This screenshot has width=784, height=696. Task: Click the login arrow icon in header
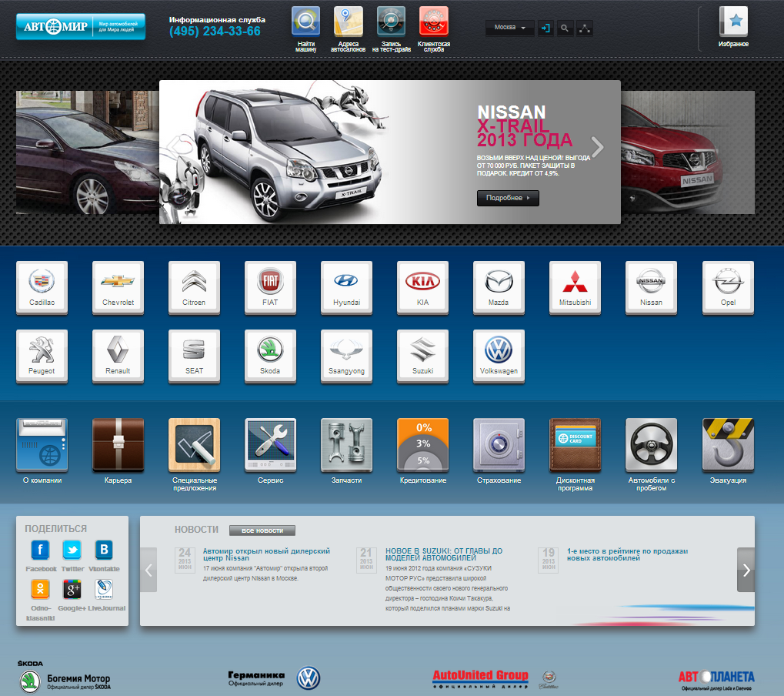pyautogui.click(x=545, y=28)
